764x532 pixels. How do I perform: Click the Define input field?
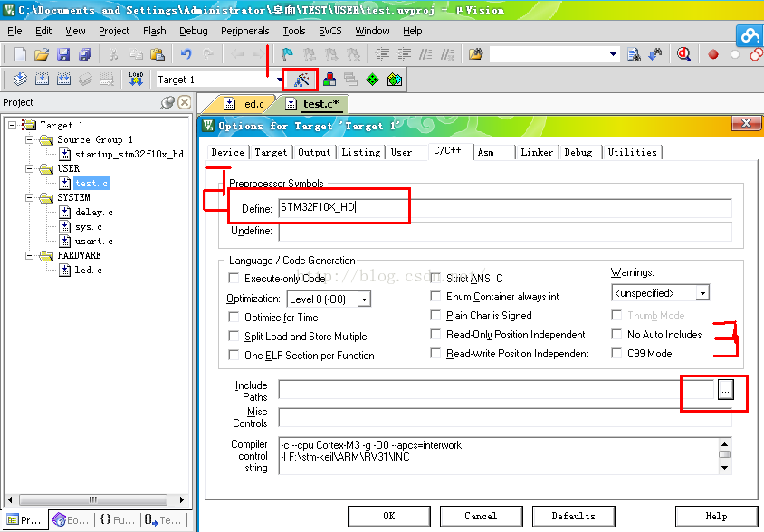pos(505,207)
